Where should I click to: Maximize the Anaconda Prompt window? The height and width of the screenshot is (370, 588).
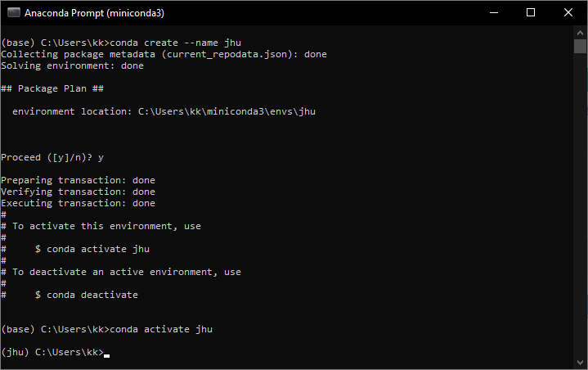531,12
